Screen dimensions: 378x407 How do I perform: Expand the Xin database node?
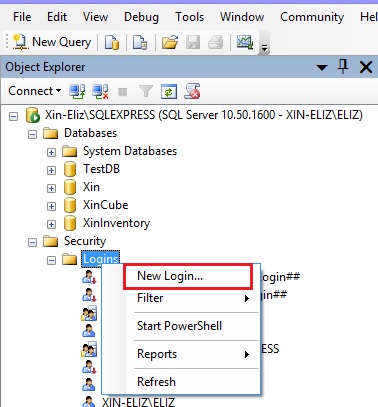coord(51,188)
